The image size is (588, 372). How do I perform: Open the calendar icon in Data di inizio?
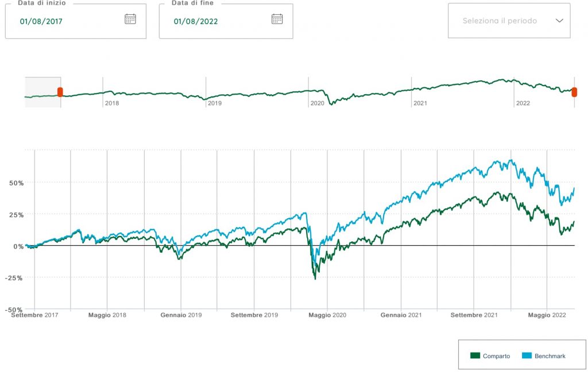tap(130, 19)
